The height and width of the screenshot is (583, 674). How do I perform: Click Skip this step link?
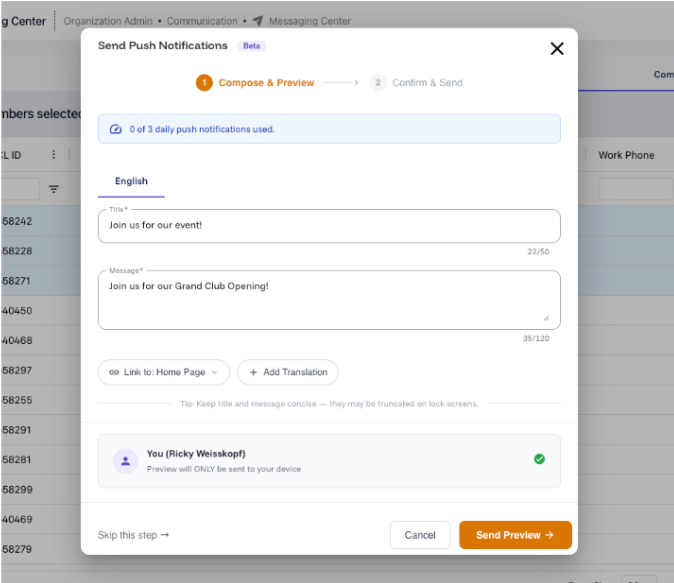[x=133, y=535]
